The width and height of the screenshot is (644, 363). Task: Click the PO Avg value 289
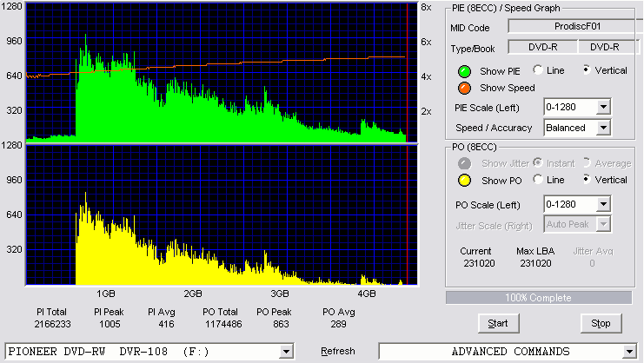pyautogui.click(x=338, y=325)
